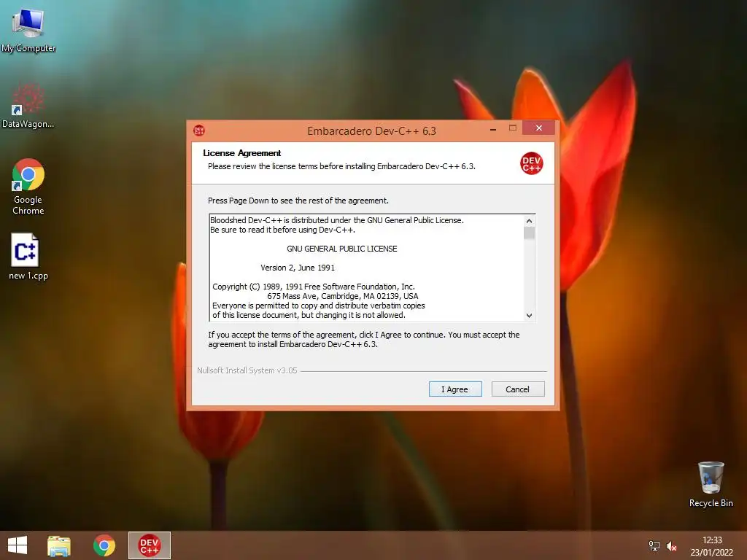
Task: Click the muted volume icon in the tray
Action: point(671,545)
